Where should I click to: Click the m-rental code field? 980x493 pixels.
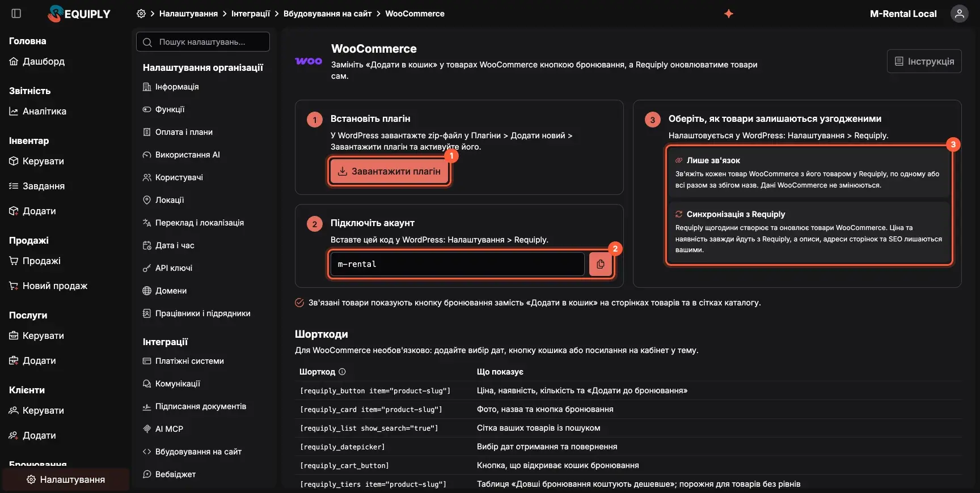tap(457, 264)
